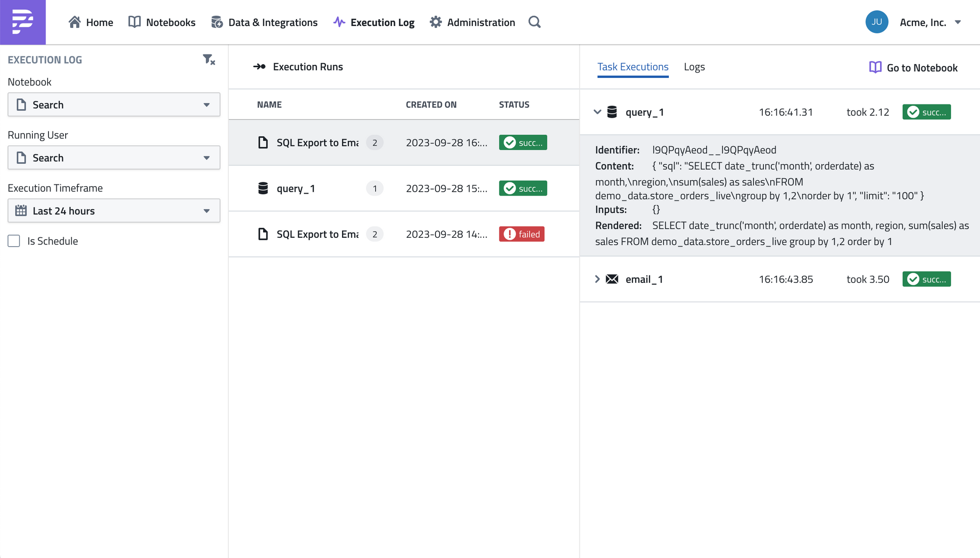Screen dimensions: 980x558
Task: Open Execution Timeframe Last 24 hours dropdown
Action: [114, 211]
